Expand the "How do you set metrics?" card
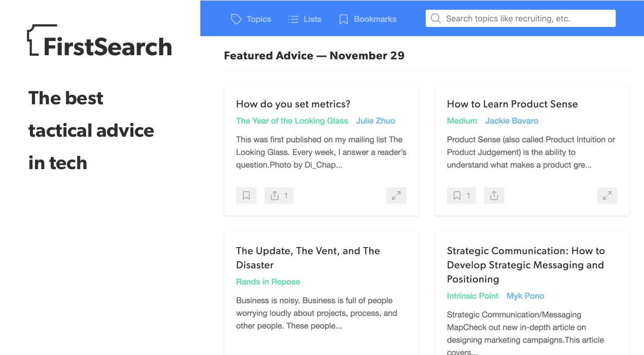The width and height of the screenshot is (644, 355). pos(396,195)
